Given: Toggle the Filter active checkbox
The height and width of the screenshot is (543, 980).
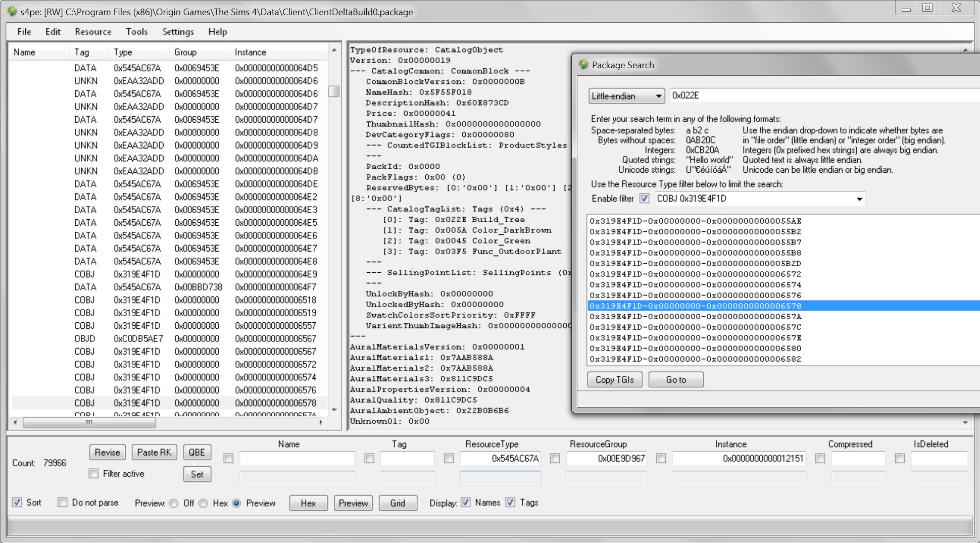Looking at the screenshot, I should (x=93, y=473).
